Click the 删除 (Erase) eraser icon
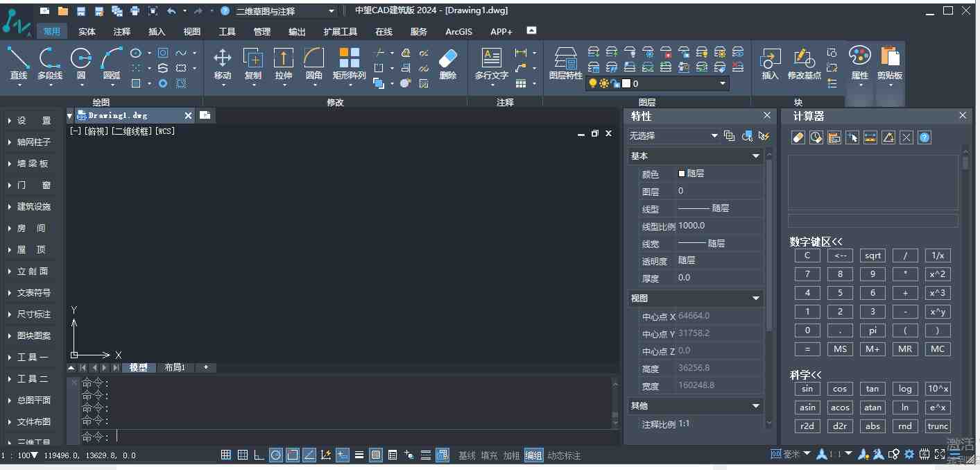This screenshot has width=980, height=470. (x=447, y=59)
